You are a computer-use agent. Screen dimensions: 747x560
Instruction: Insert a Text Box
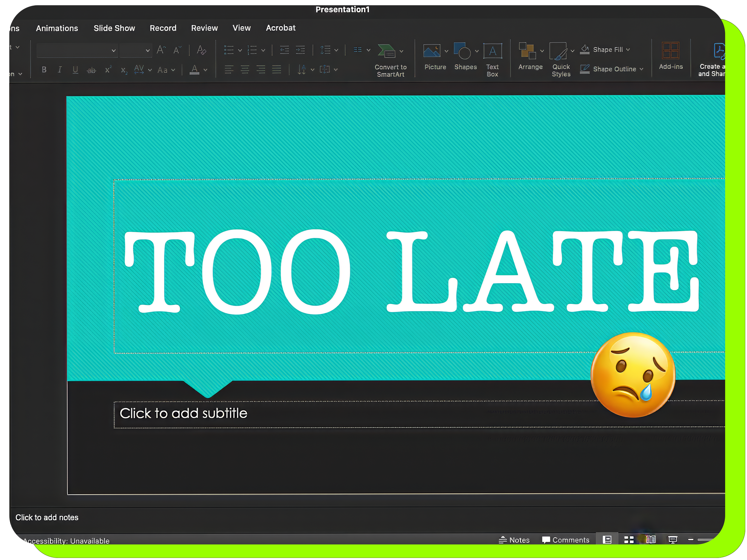coord(492,60)
